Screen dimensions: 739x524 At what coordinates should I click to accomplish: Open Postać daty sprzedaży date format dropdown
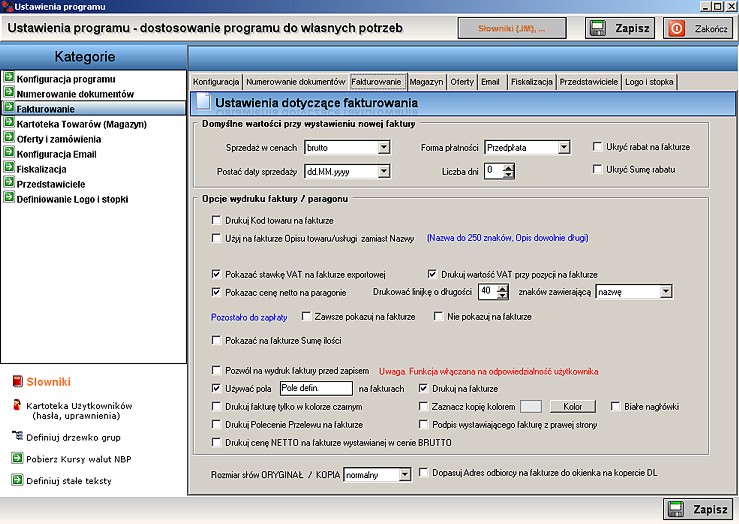384,171
